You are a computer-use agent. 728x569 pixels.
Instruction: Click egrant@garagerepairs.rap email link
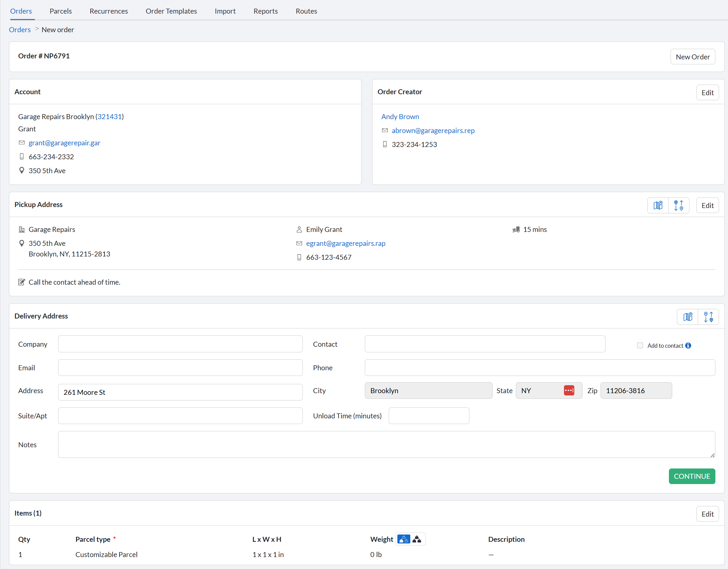(x=346, y=243)
